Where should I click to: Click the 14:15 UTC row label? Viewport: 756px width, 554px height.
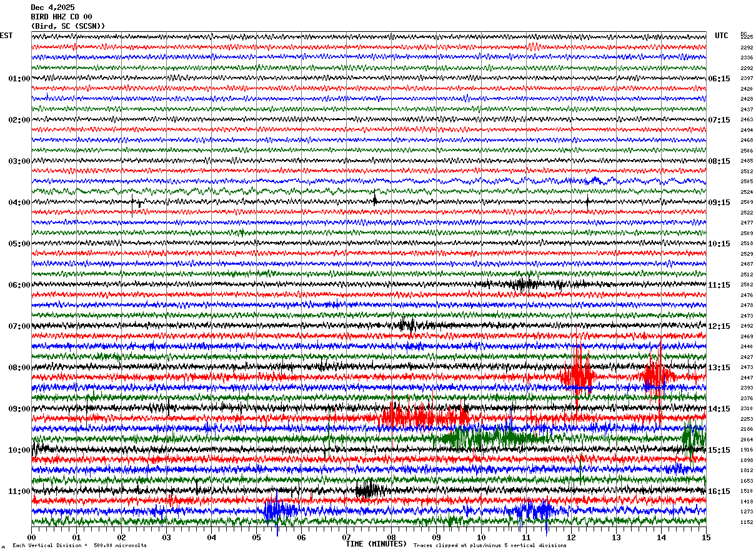click(719, 409)
